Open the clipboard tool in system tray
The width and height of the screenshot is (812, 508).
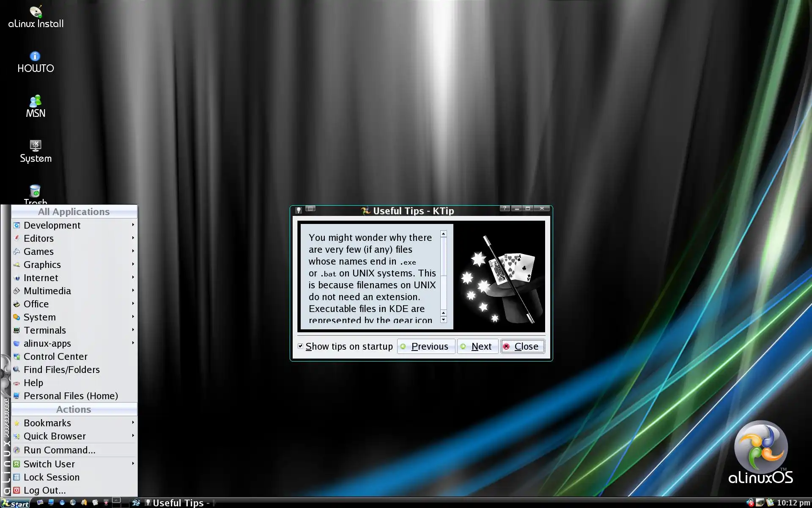(x=770, y=502)
